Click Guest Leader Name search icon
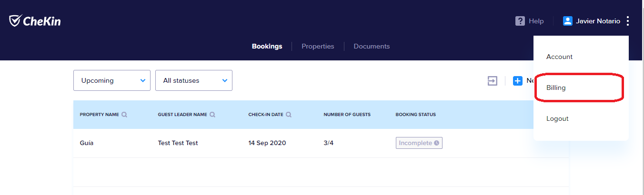 (x=212, y=115)
